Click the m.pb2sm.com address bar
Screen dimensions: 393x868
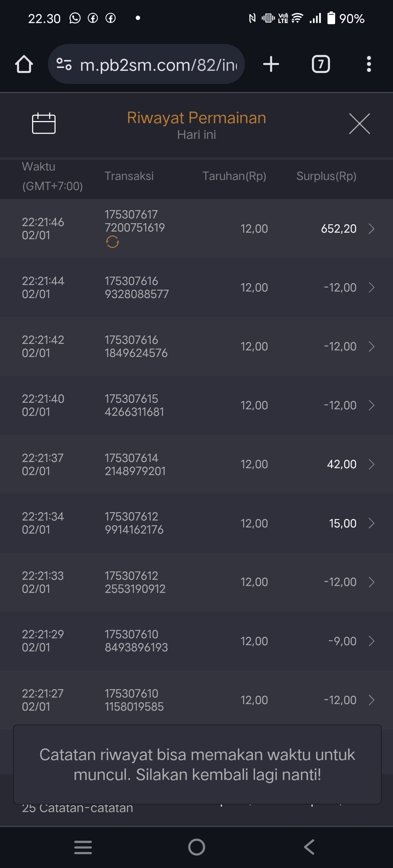(158, 65)
